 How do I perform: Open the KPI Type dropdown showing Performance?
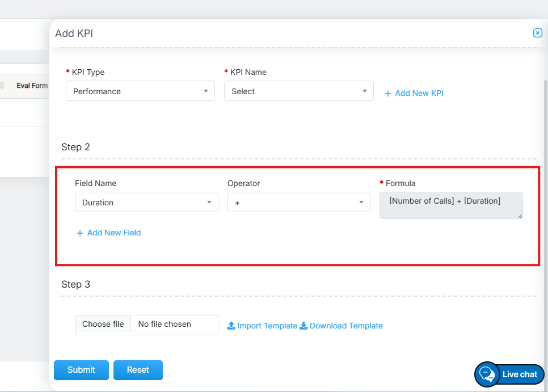pyautogui.click(x=140, y=91)
